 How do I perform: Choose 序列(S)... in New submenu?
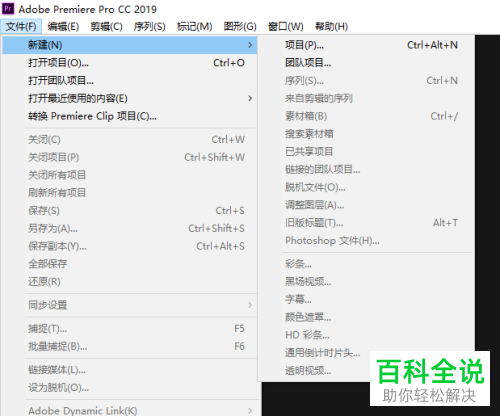(x=367, y=80)
